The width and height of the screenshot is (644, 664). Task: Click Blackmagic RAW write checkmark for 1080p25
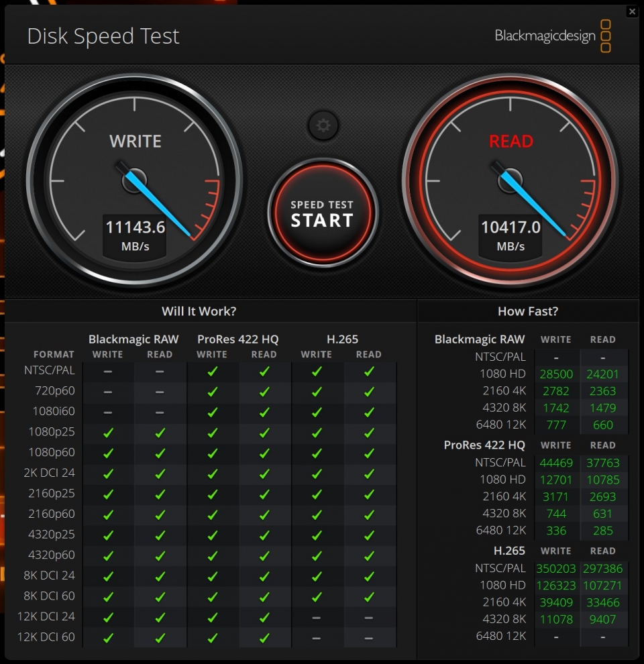pos(108,433)
